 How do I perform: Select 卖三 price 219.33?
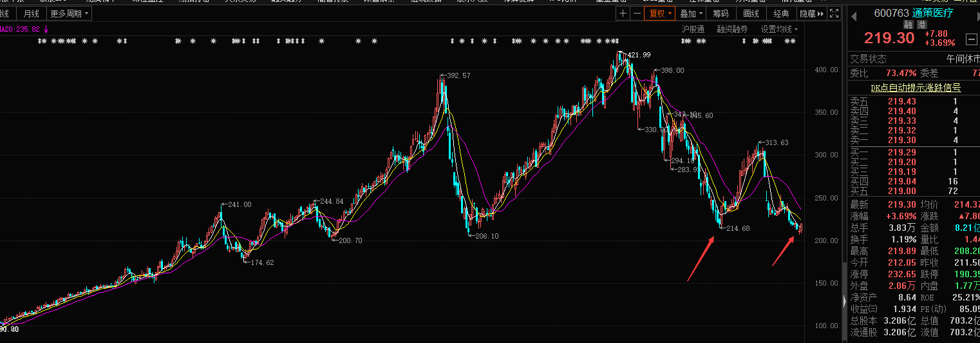point(901,121)
